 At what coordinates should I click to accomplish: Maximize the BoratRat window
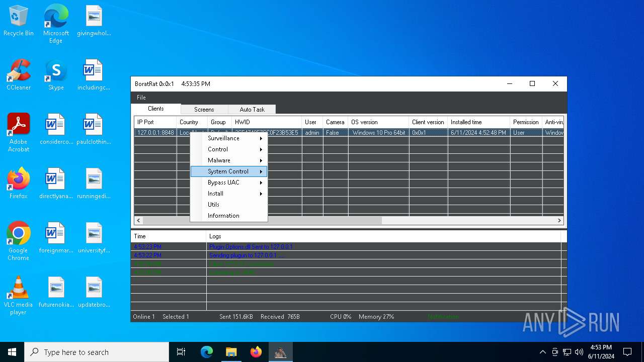click(532, 84)
